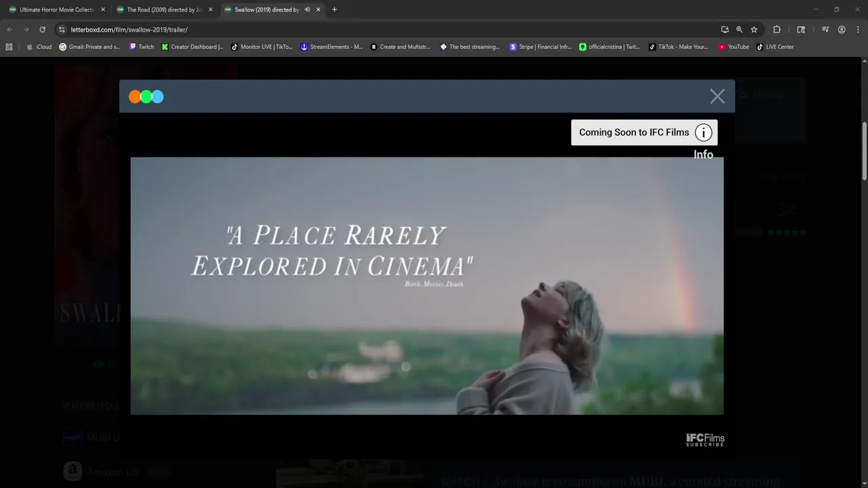Open Create and Multistream bookmark
The height and width of the screenshot is (488, 868).
(x=401, y=47)
